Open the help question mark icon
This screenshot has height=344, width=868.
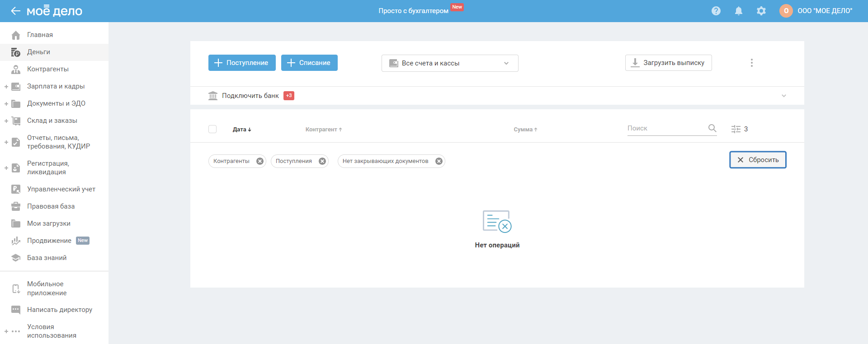716,11
